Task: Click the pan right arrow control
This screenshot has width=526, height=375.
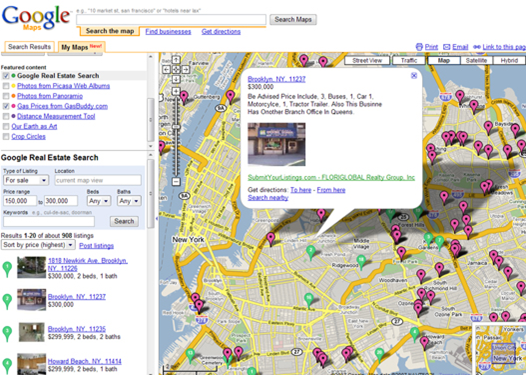Action: point(186,69)
